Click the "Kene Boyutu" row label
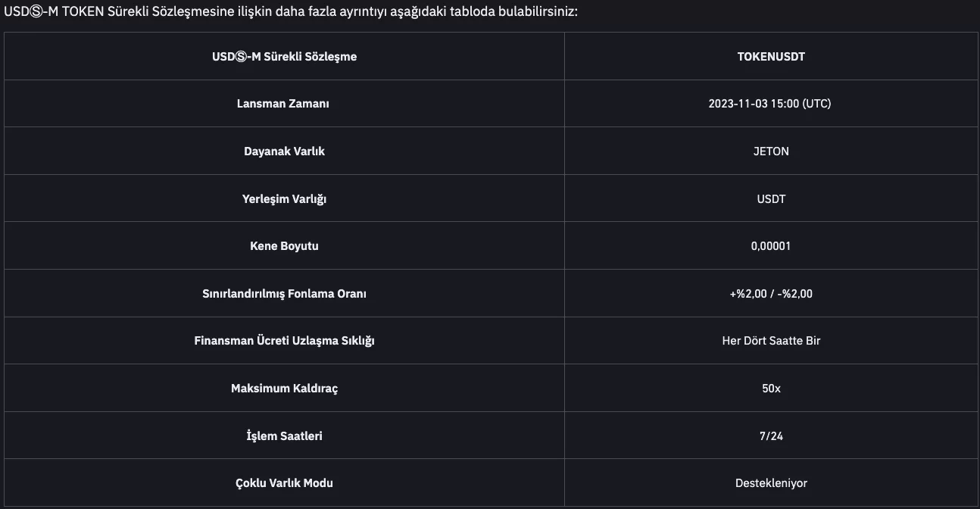 [284, 246]
